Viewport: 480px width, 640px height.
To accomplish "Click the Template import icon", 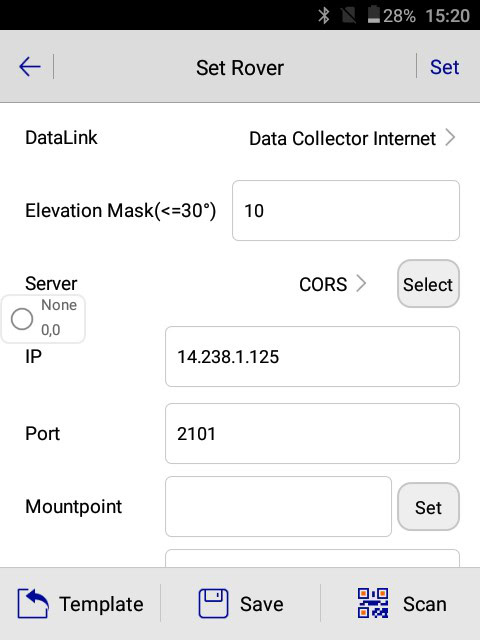I will (x=33, y=603).
